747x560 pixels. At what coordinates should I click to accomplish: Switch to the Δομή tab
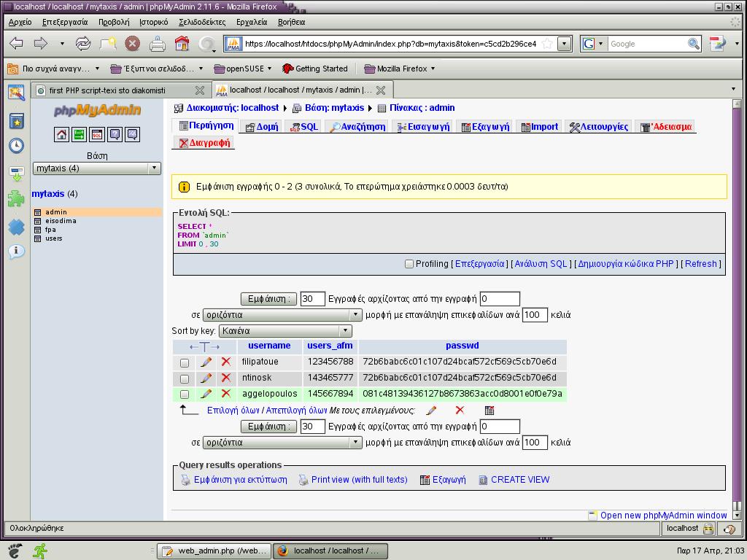click(x=262, y=127)
